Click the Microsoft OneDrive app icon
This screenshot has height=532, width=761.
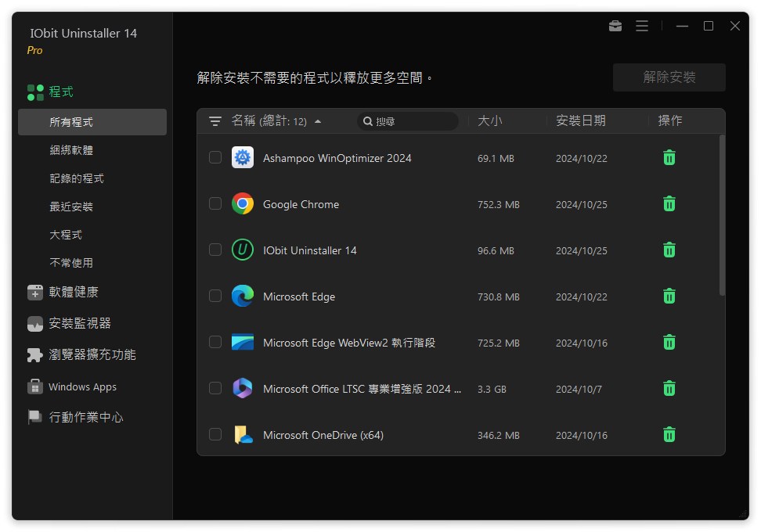point(243,434)
